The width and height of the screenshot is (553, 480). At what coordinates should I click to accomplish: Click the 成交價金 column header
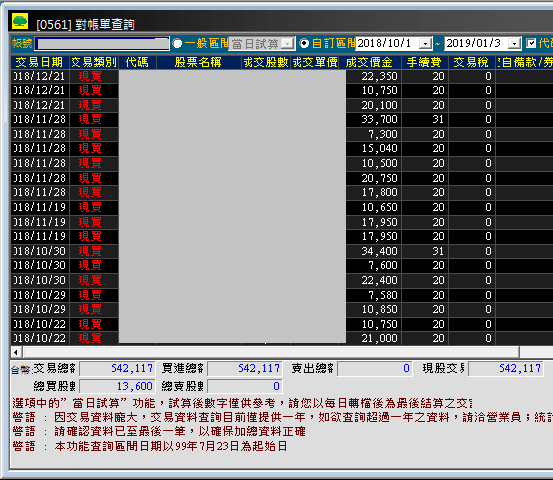coord(370,62)
